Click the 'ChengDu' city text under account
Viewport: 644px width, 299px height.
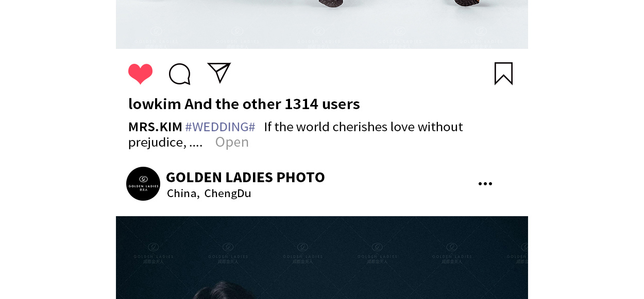point(228,194)
